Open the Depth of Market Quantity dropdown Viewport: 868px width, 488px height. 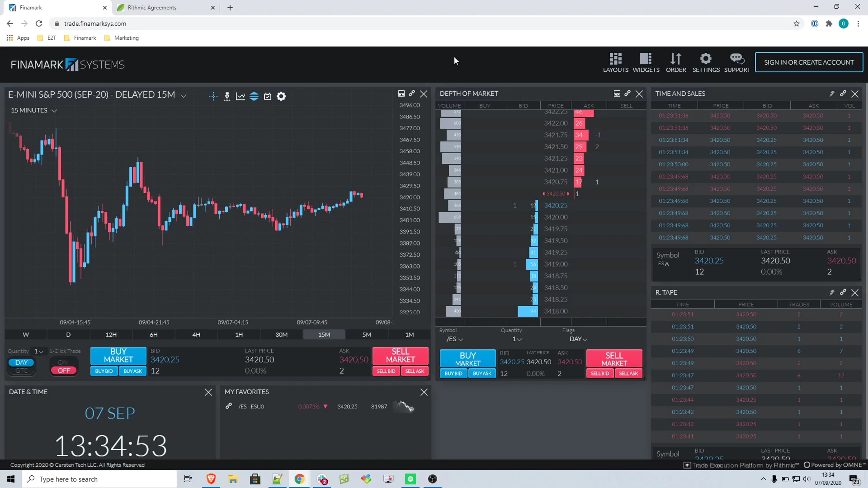517,339
